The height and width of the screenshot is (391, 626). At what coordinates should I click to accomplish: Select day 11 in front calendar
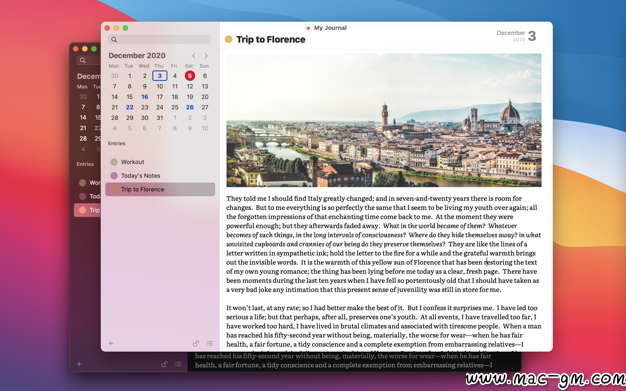[174, 86]
